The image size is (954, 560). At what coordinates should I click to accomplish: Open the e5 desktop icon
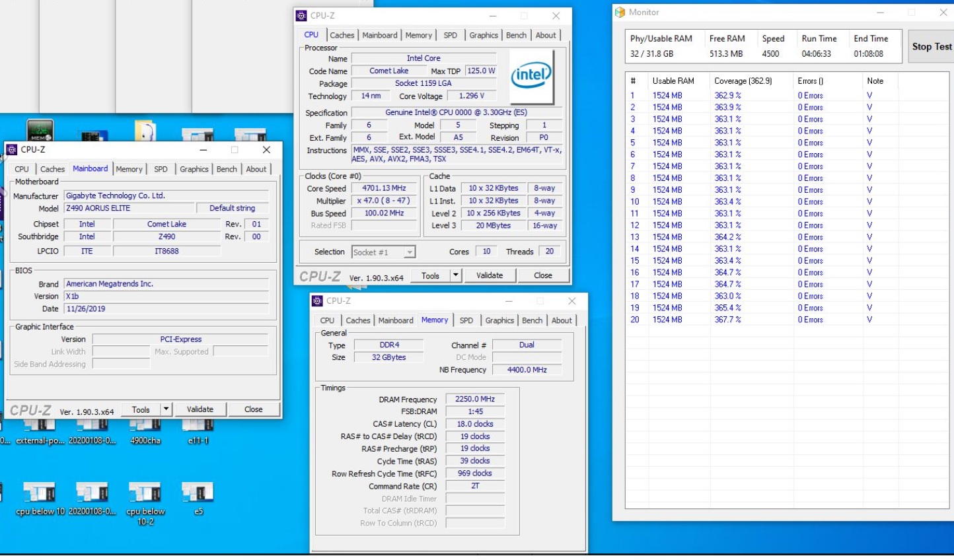coord(198,499)
